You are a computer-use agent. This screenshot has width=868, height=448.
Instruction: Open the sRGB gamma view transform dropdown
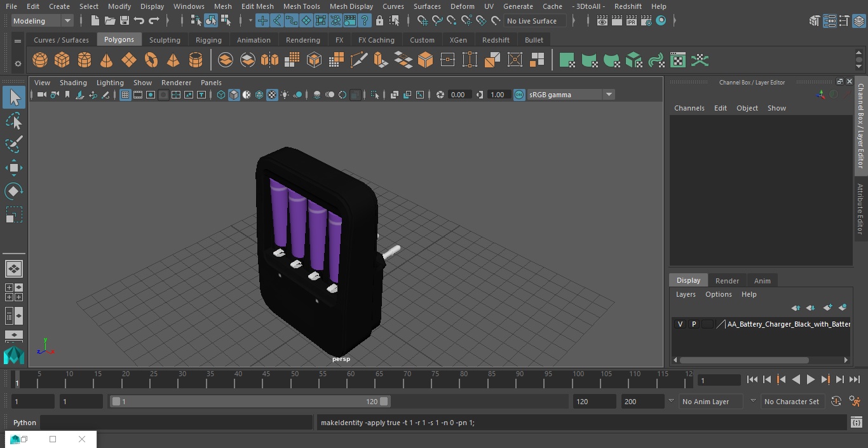click(x=571, y=95)
